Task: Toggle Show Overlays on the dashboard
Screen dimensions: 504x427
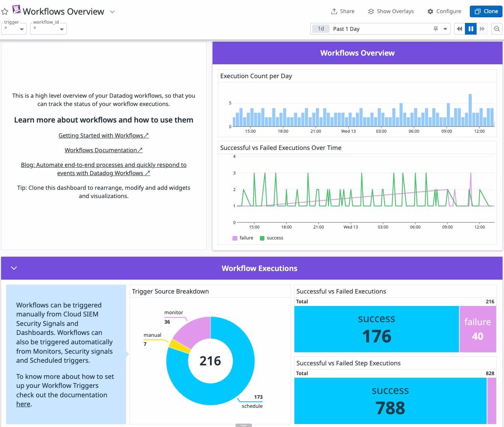Action: tap(391, 11)
